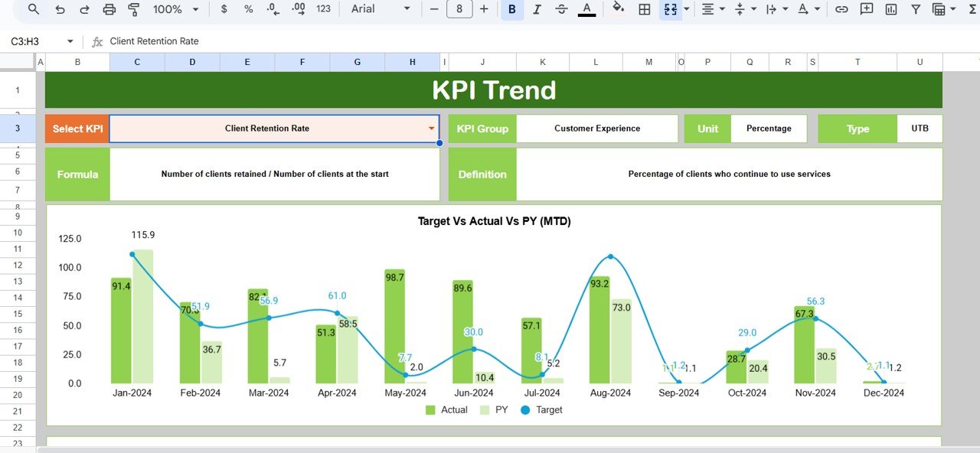Viewport: 980px width, 453px height.
Task: Create a filter with the funnel icon
Action: (x=916, y=9)
